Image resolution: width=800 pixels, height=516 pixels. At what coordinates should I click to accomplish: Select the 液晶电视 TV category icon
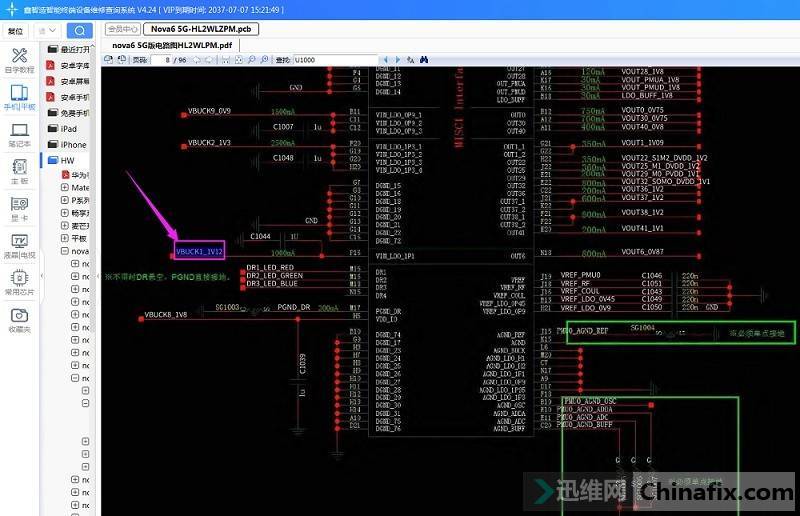[19, 245]
